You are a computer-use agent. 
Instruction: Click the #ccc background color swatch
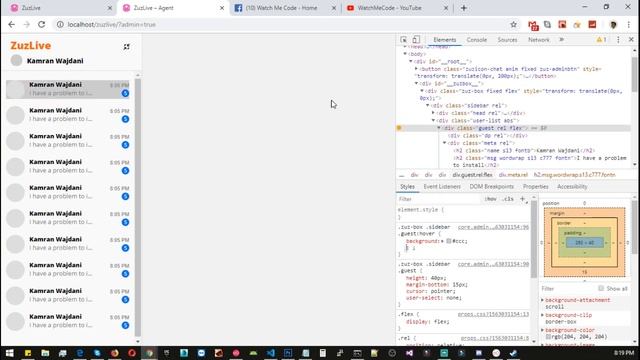tap(449, 241)
